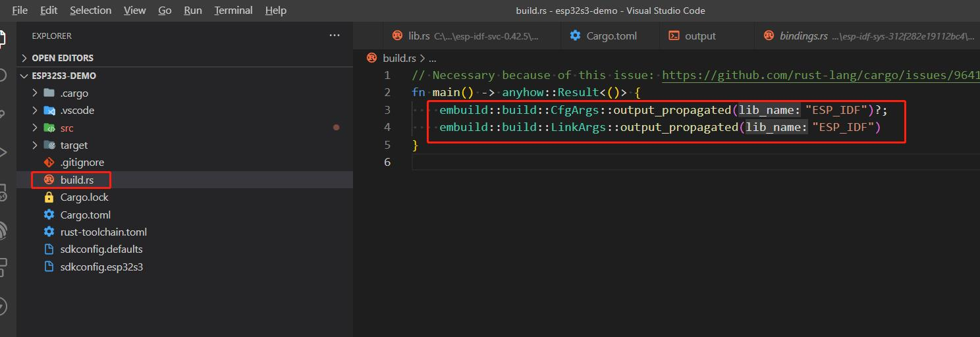
Task: Switch to the lib.rs editor tab
Action: (x=418, y=36)
